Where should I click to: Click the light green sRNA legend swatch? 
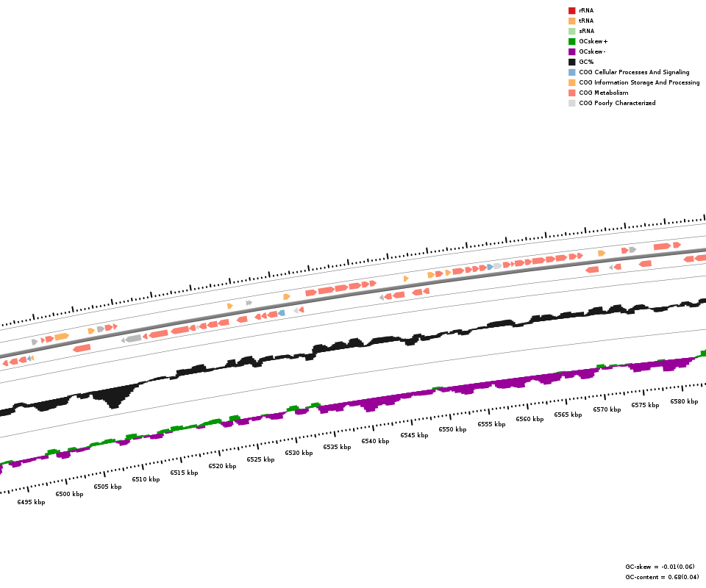click(571, 31)
